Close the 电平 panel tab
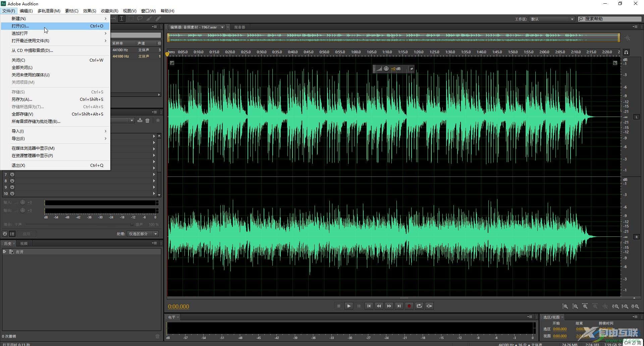The image size is (644, 346). (x=178, y=317)
